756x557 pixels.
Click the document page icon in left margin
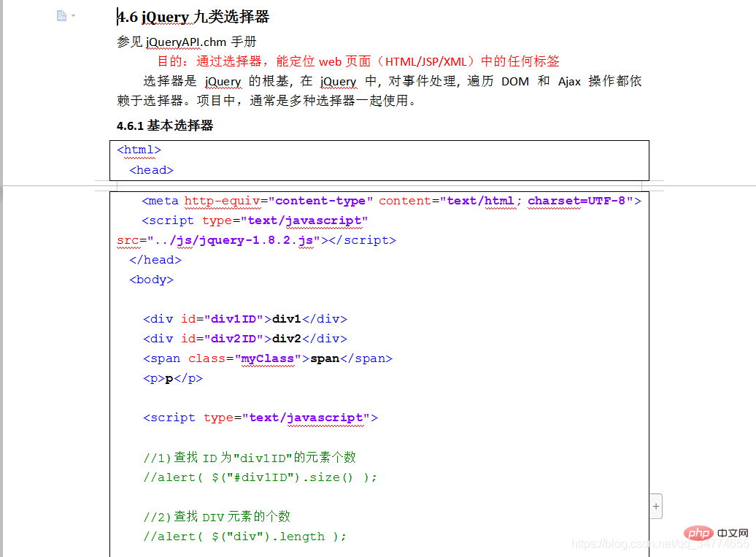[x=62, y=15]
